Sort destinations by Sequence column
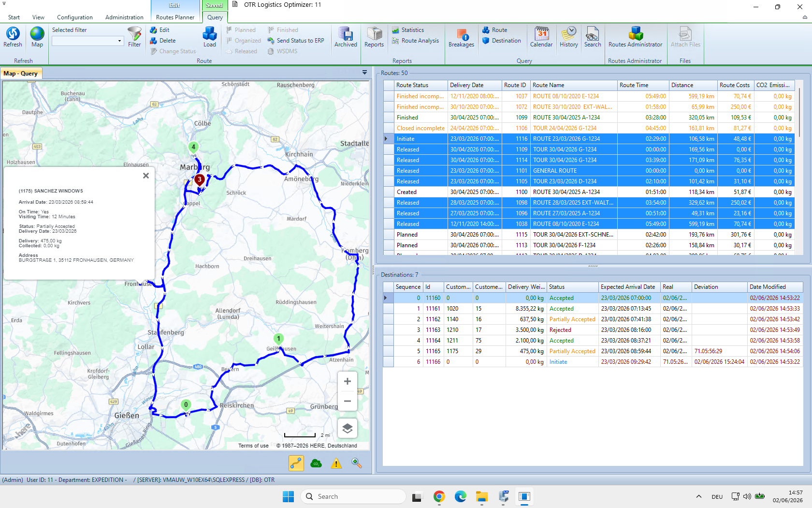The image size is (812, 508). pyautogui.click(x=408, y=287)
